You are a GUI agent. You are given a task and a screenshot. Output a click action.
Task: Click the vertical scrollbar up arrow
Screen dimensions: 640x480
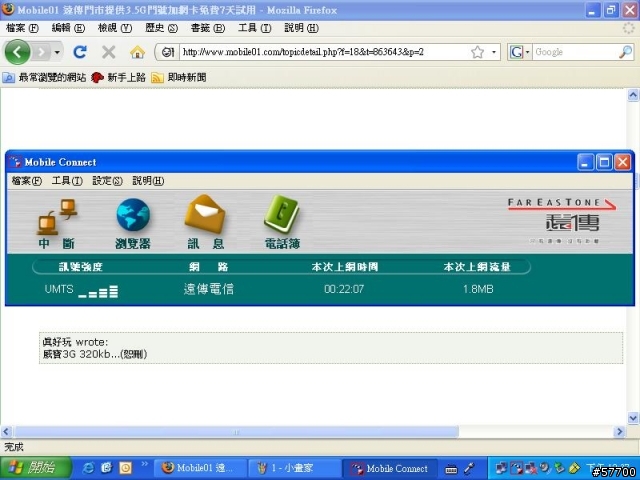point(633,95)
